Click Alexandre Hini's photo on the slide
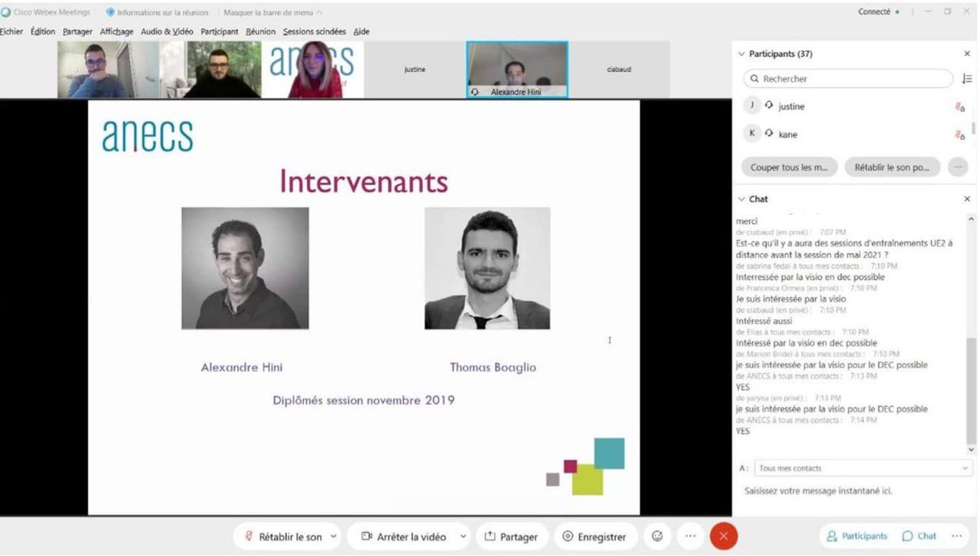980x556 pixels. click(x=245, y=268)
